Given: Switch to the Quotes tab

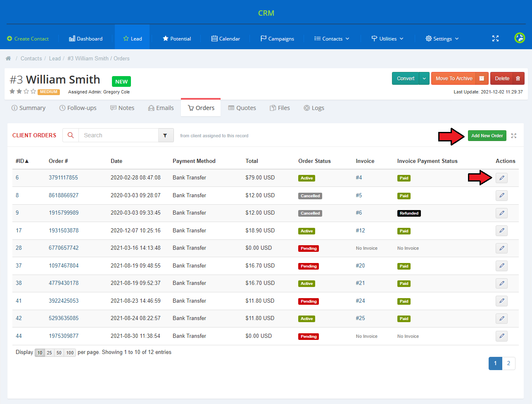Looking at the screenshot, I should click(x=242, y=108).
